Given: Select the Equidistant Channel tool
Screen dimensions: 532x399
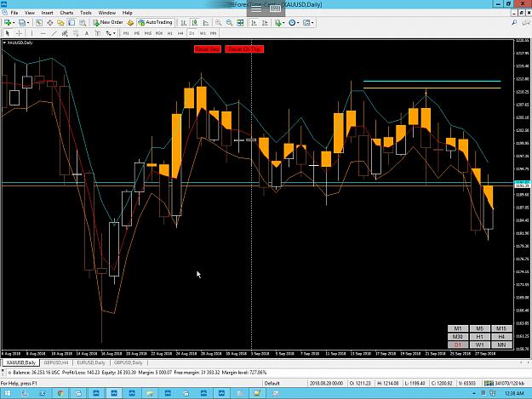Looking at the screenshot, I should coord(65,33).
